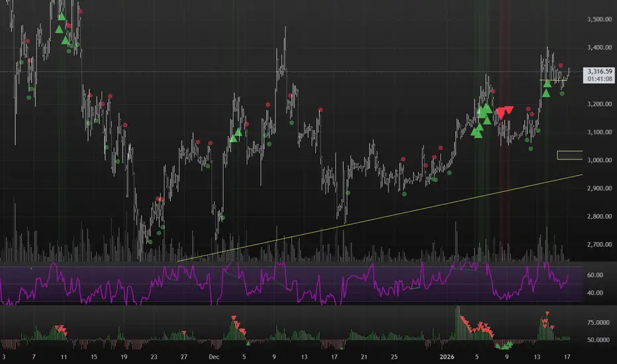
Task: Click the Dec label on time axis
Action: click(214, 357)
